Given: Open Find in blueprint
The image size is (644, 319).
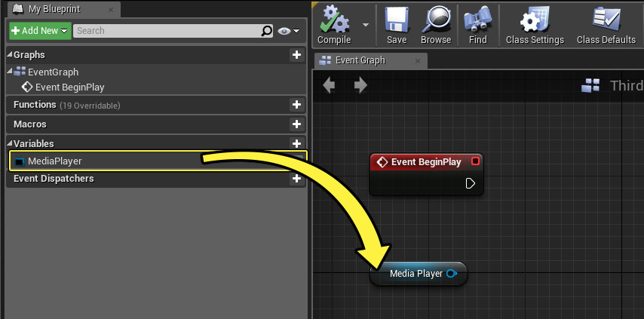Looking at the screenshot, I should tap(477, 25).
